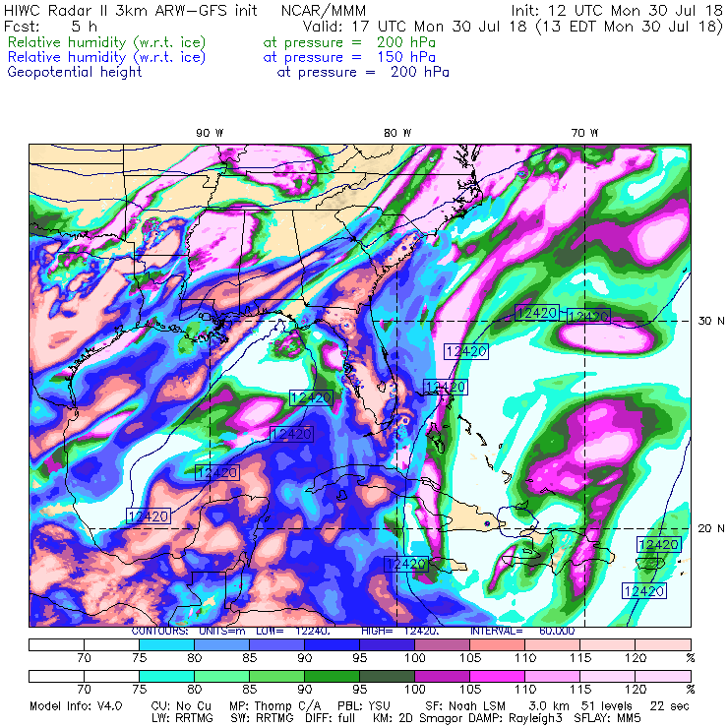Click the "at pressure = 150 hPa" text

(349, 58)
